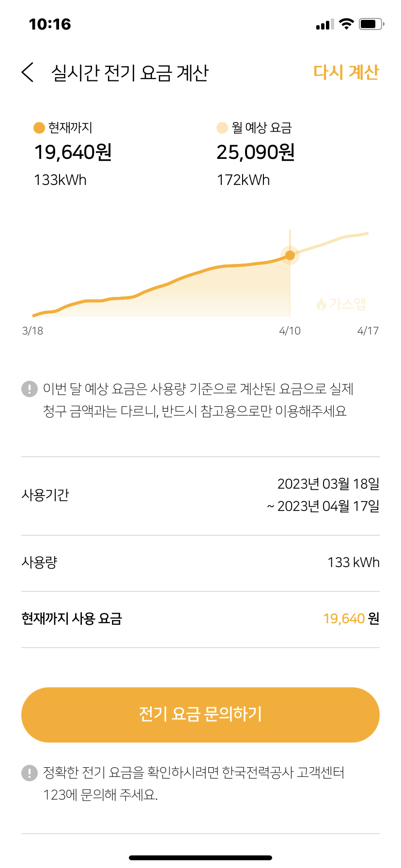Tap the 사용기간 date range row
Screen dimensions: 401x868
[200, 495]
